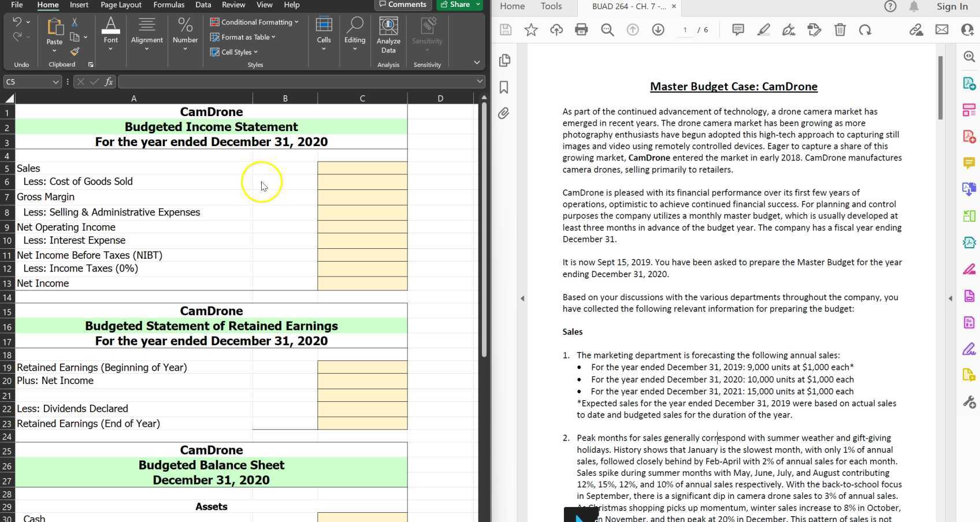Open the Fill & Sign tool
980x522 pixels.
pos(789,29)
